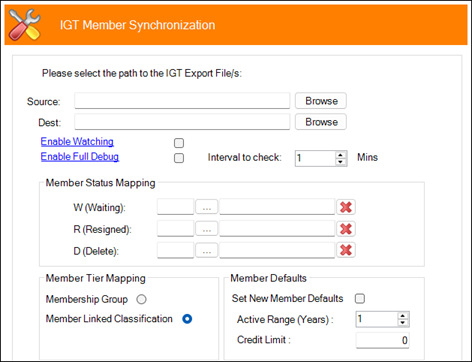Screen dimensions: 472x362
Task: Click the R (Resigned) description field
Action: pos(277,229)
